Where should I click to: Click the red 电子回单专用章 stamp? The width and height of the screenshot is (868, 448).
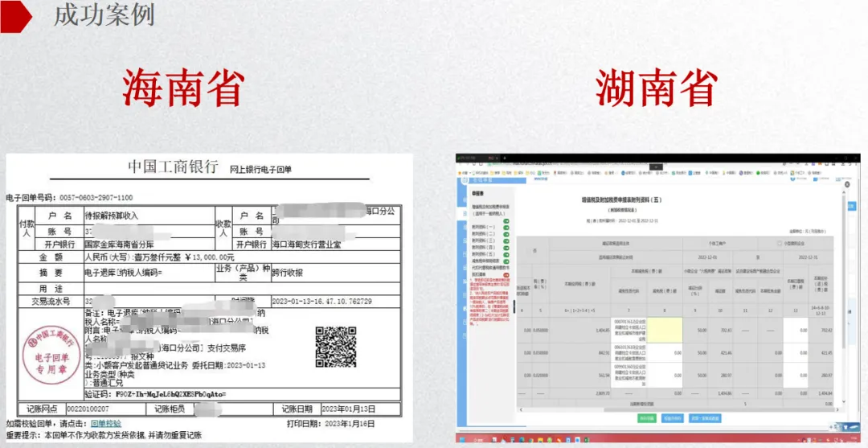51,354
